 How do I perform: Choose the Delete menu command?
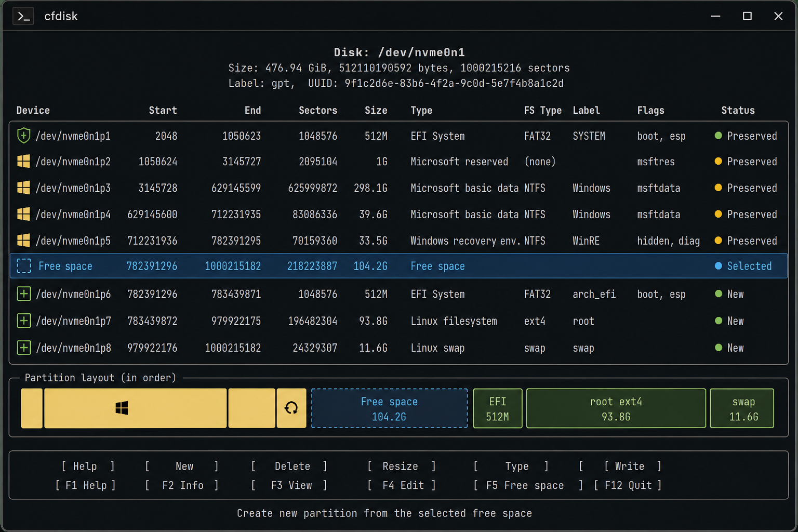click(290, 467)
